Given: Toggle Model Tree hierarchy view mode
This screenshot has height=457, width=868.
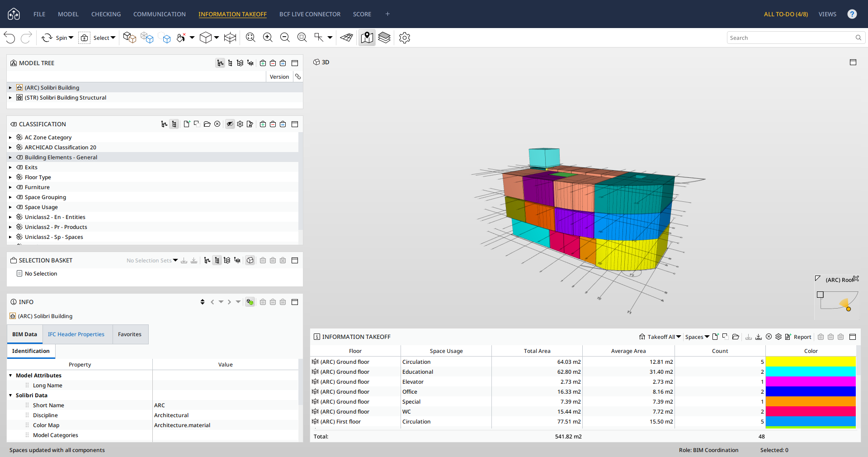Looking at the screenshot, I should 220,63.
